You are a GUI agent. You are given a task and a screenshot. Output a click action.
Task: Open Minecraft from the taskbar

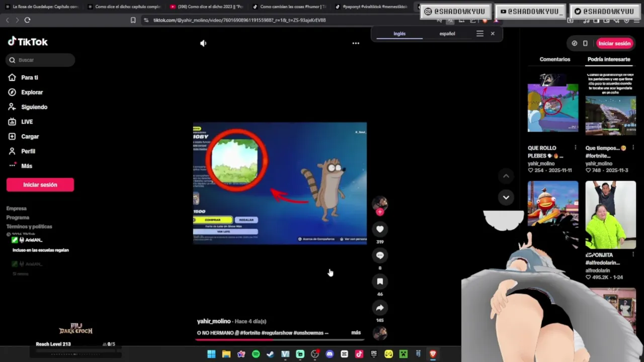click(x=403, y=354)
